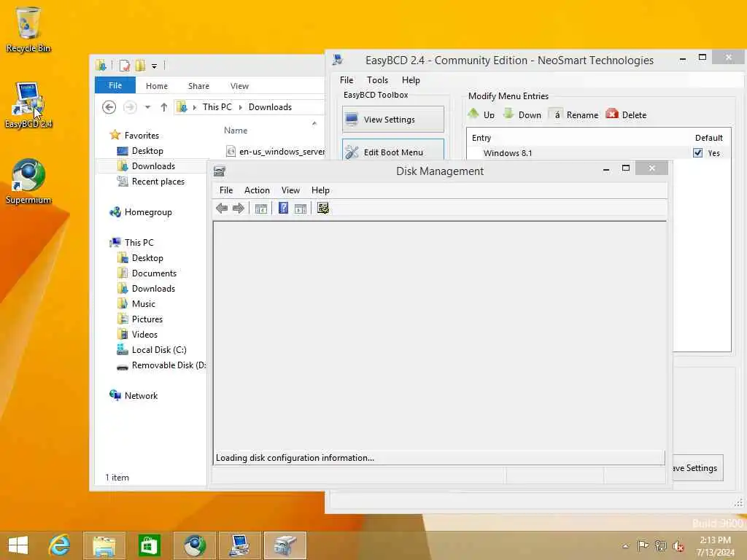Click the Entry column header in EasyBCD
Image resolution: width=747 pixels, height=560 pixels.
[x=481, y=138]
